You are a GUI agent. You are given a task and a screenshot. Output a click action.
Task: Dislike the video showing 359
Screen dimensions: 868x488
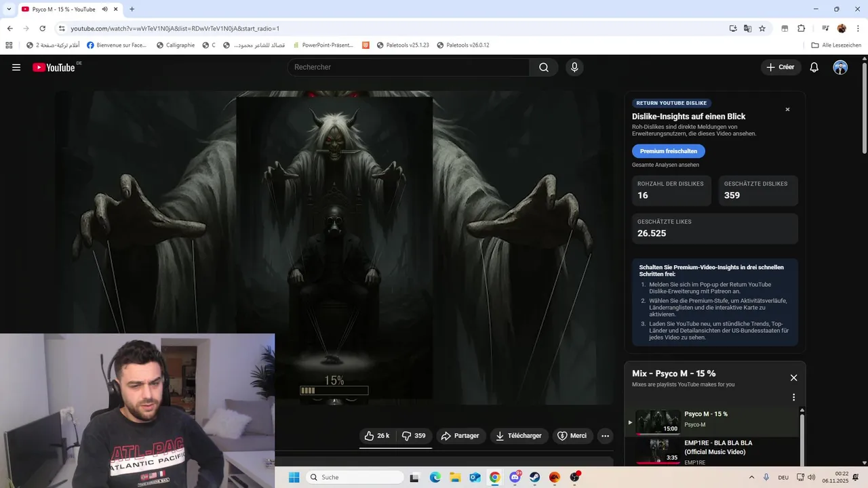pos(414,436)
